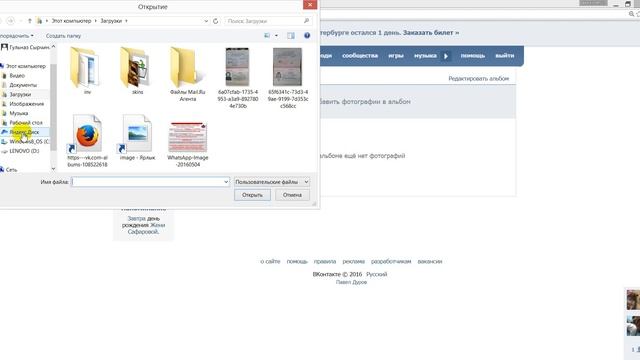This screenshot has height=360, width=640.
Task: Select Windows8_OS (C:) drive
Action: (28, 141)
